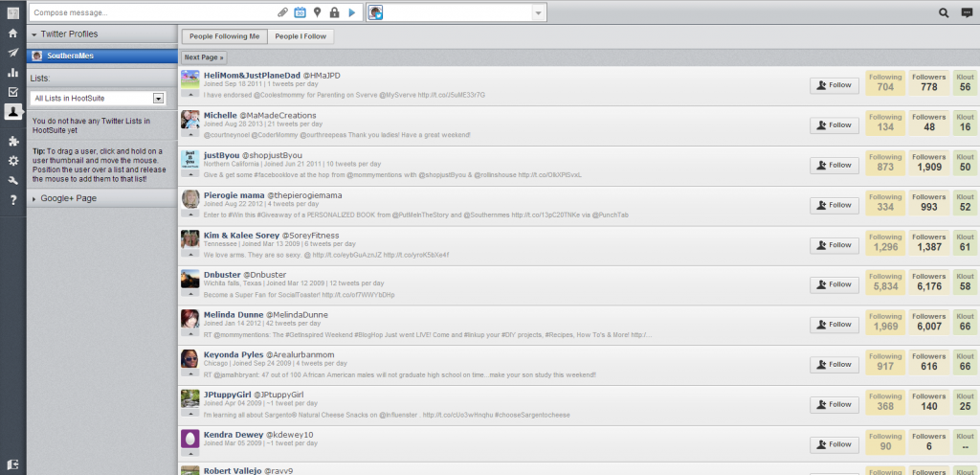Expand arrow under justByou avatar
The image size is (980, 475).
[190, 173]
